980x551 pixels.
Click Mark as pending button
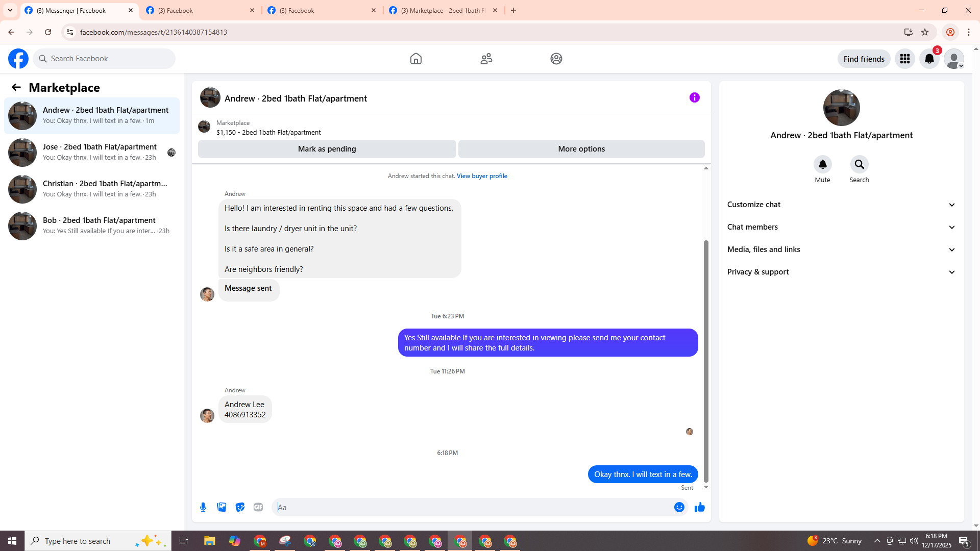click(x=327, y=149)
